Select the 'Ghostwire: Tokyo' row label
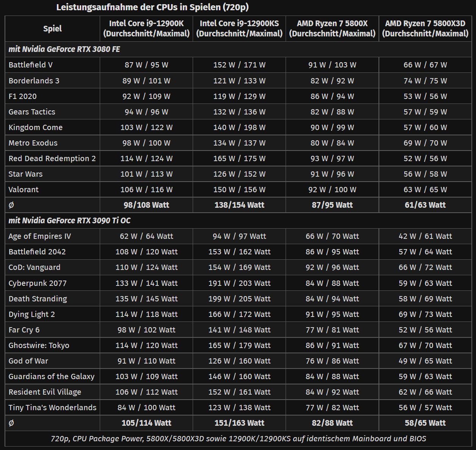 click(39, 345)
